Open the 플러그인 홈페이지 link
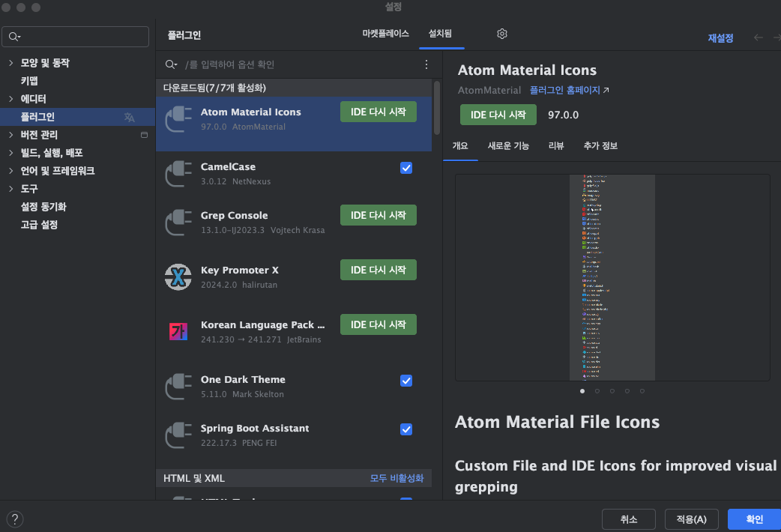The image size is (781, 532). pos(565,90)
